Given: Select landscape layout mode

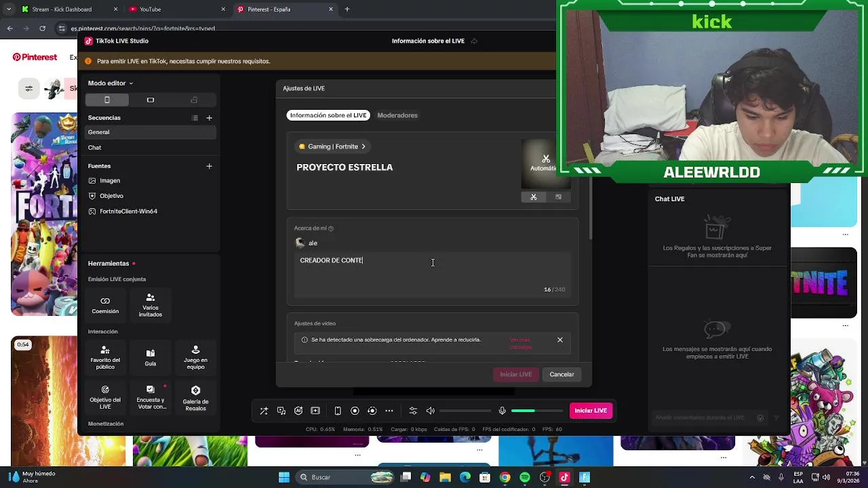Looking at the screenshot, I should pos(151,100).
